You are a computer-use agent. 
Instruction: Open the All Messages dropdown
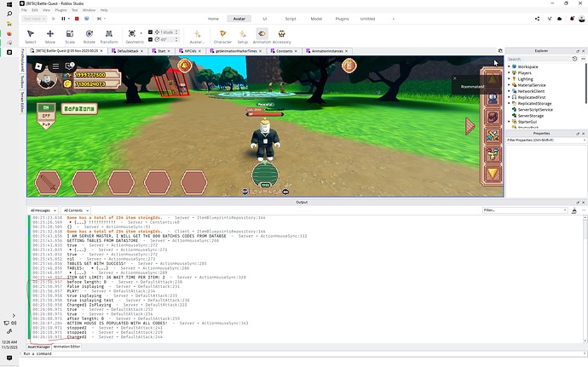pyautogui.click(x=43, y=210)
